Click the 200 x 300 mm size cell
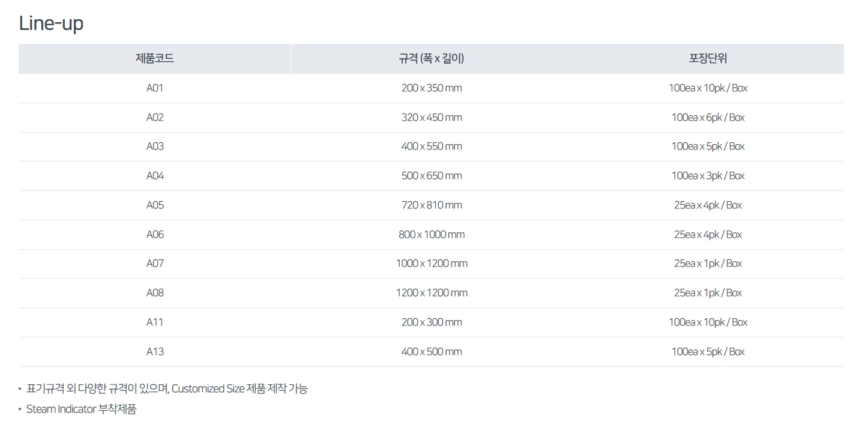The height and width of the screenshot is (430, 868). pos(432,322)
